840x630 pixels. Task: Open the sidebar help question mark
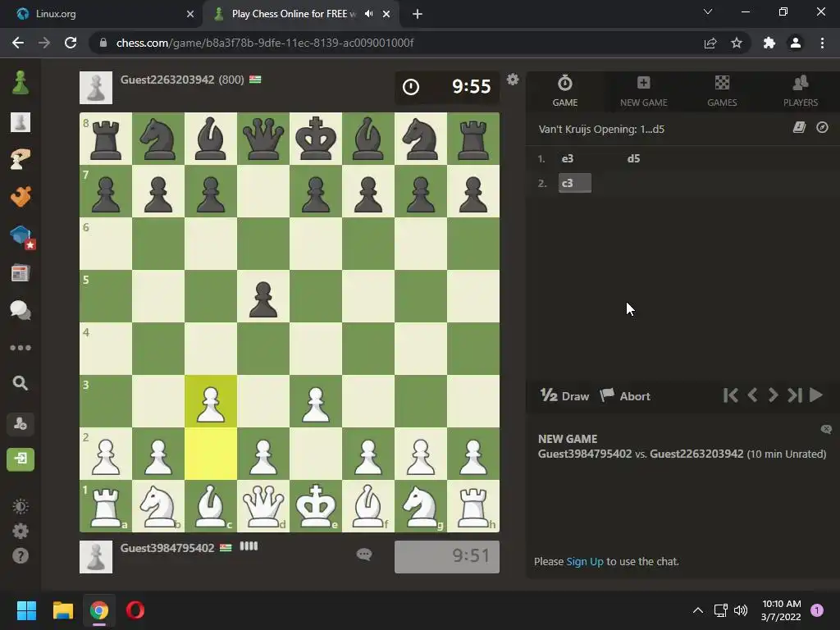click(21, 556)
